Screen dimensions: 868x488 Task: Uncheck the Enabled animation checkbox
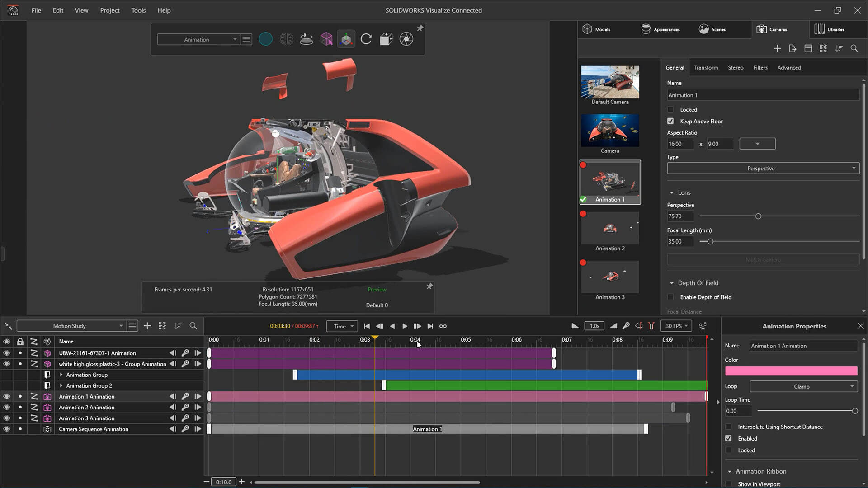pyautogui.click(x=728, y=438)
